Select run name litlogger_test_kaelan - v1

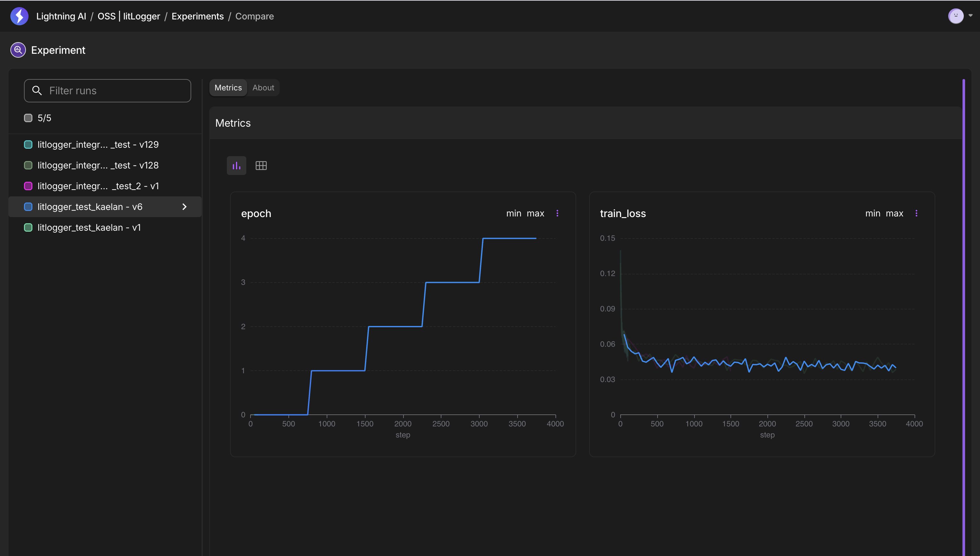(x=89, y=227)
